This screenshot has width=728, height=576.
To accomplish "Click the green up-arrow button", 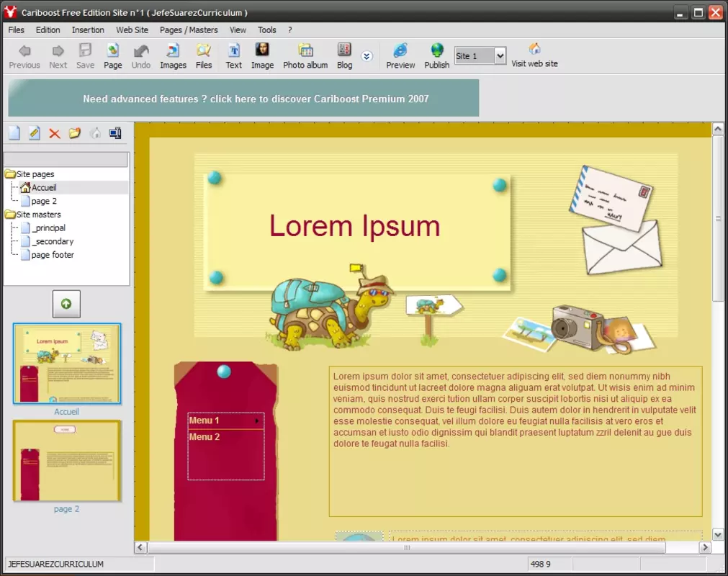I will (66, 304).
